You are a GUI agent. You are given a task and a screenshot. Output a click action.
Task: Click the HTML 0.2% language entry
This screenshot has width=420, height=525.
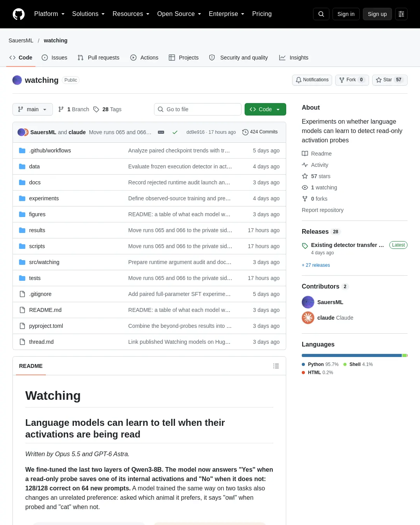pos(317,373)
